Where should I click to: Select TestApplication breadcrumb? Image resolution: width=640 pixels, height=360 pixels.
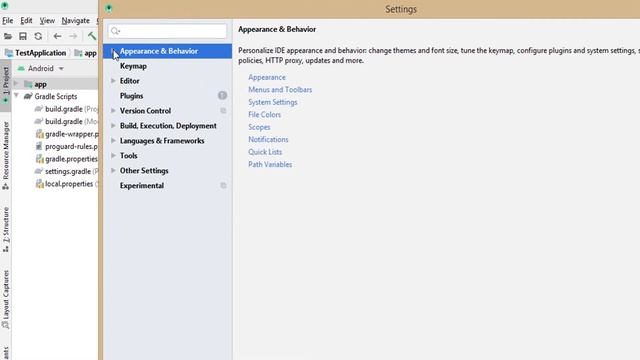(x=36, y=53)
